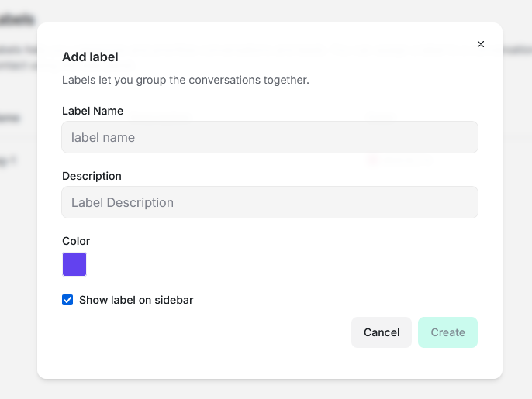Select the 'Label Name' field caption
Screen dimensions: 532x399
(92, 111)
